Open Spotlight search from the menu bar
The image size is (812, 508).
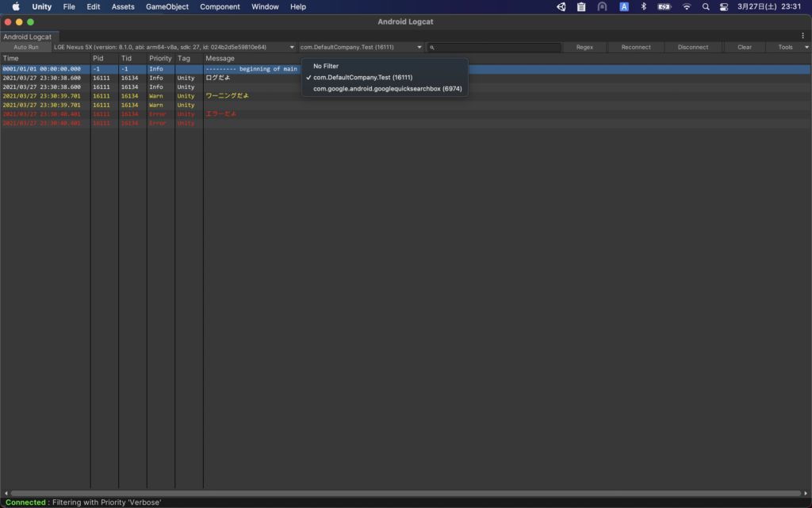coord(706,6)
